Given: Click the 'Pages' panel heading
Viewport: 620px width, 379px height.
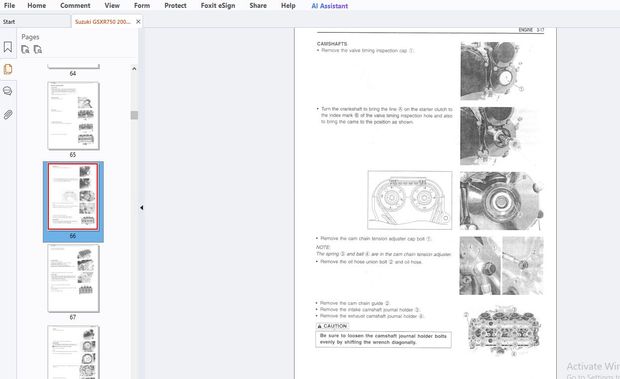Looking at the screenshot, I should click(x=30, y=37).
